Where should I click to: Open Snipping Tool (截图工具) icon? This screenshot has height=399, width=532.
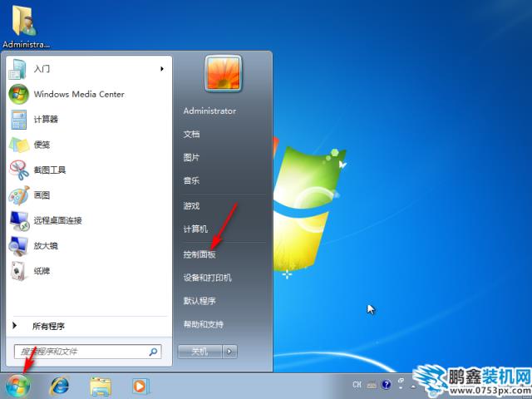tap(19, 170)
